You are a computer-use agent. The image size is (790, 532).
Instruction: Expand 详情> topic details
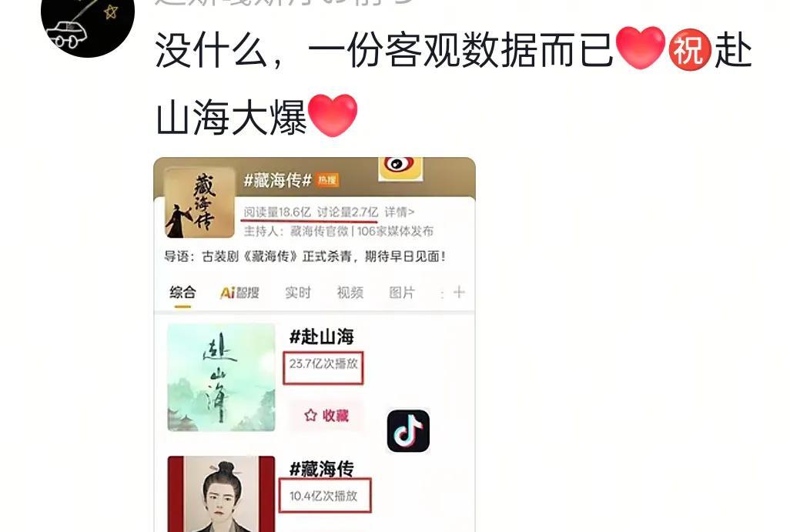tap(400, 212)
